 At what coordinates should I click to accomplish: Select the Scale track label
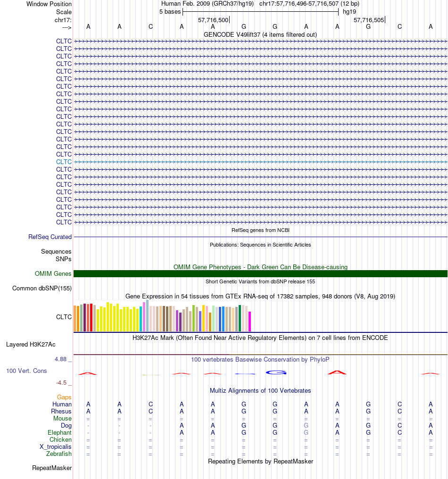64,12
